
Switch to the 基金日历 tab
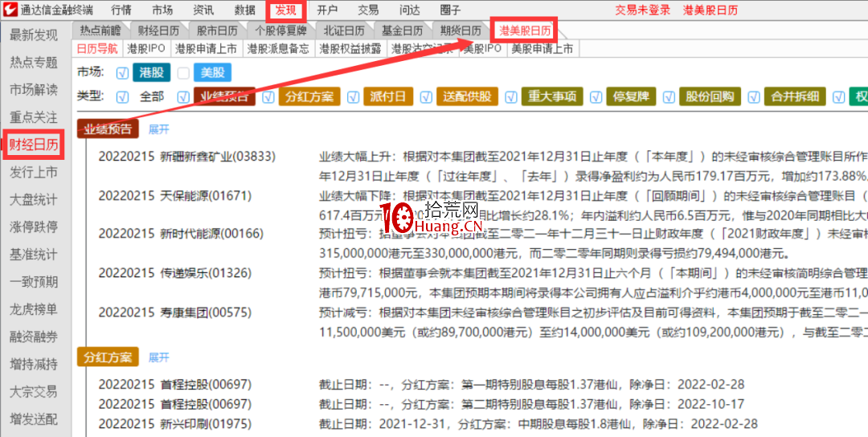[402, 31]
